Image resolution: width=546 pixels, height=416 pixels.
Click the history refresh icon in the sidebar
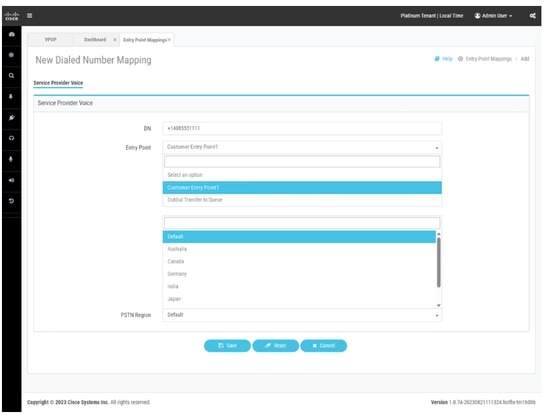pyautogui.click(x=11, y=201)
